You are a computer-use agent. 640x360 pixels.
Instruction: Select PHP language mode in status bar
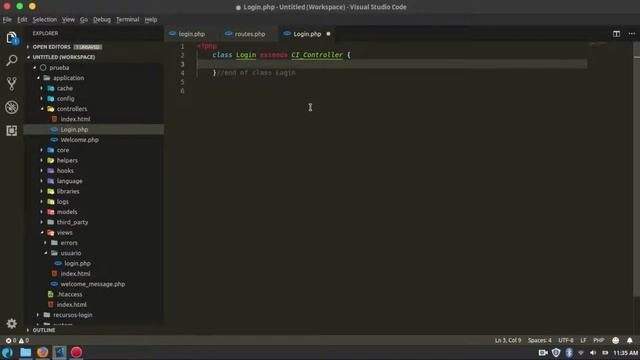598,340
